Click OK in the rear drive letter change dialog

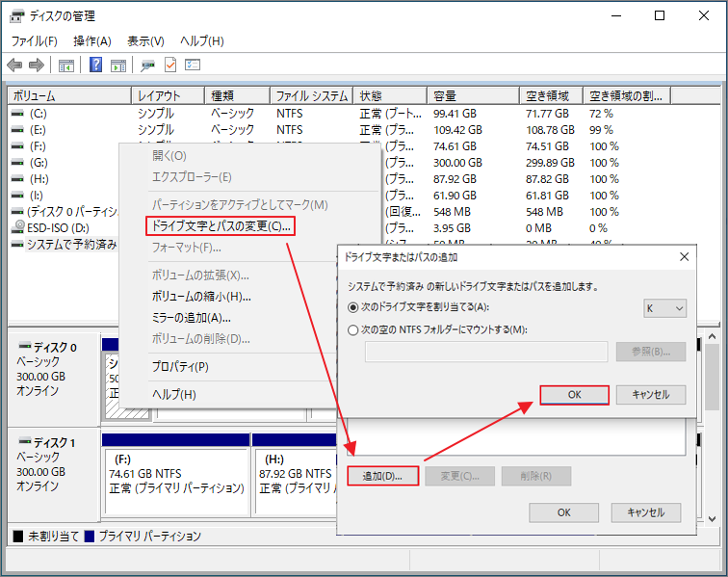[x=564, y=512]
